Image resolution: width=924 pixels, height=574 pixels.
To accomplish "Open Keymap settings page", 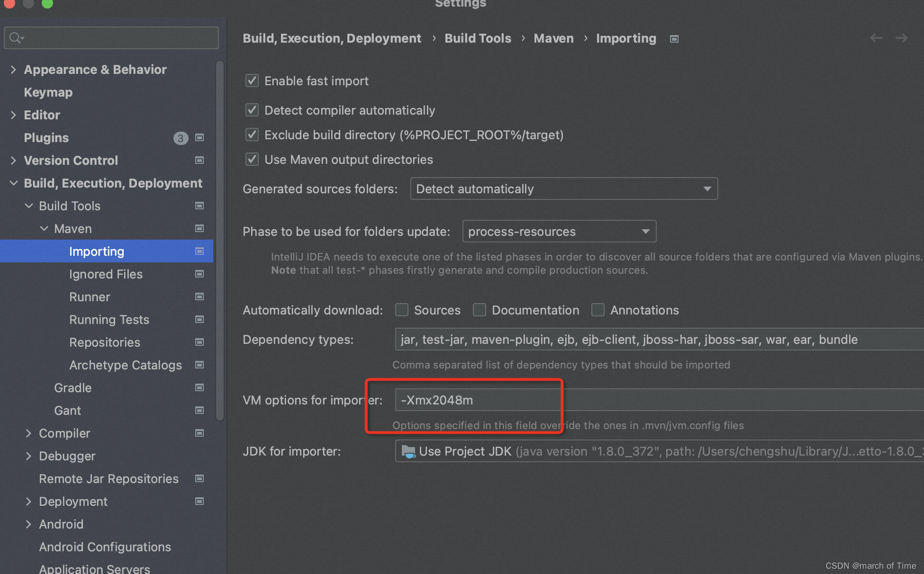I will pyautogui.click(x=48, y=92).
